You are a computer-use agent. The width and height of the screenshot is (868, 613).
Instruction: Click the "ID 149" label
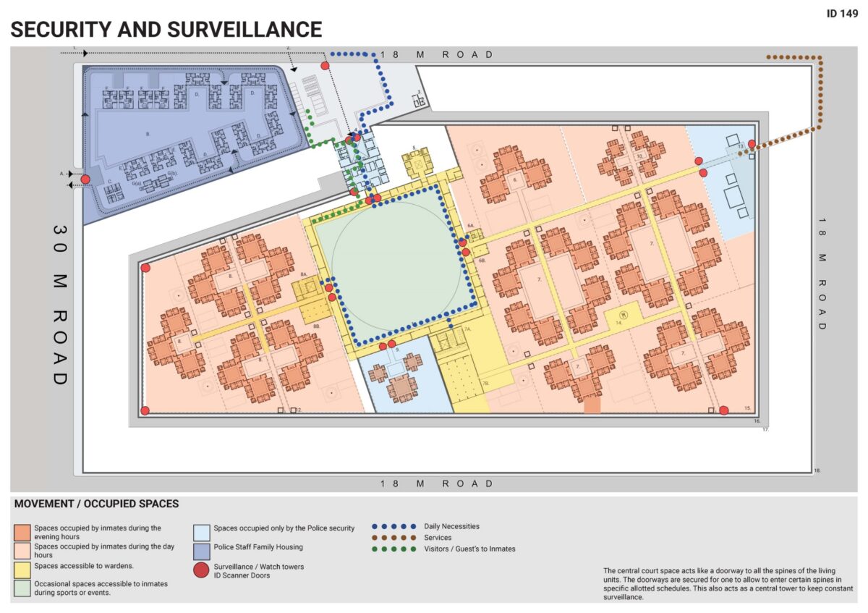click(841, 13)
